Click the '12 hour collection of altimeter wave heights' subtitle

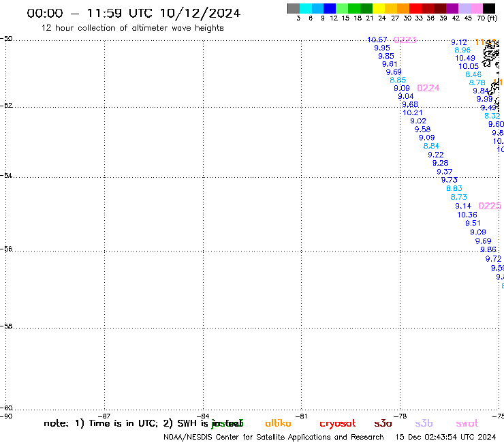coord(132,28)
